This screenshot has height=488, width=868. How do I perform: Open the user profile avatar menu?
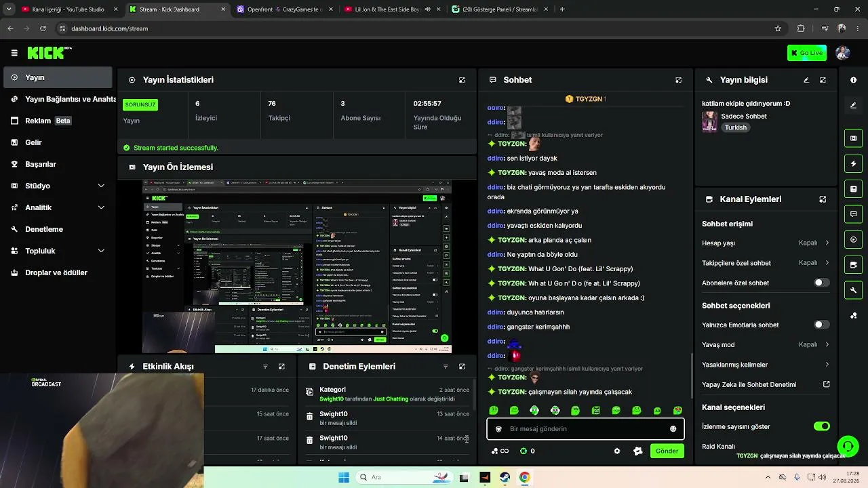coord(843,53)
